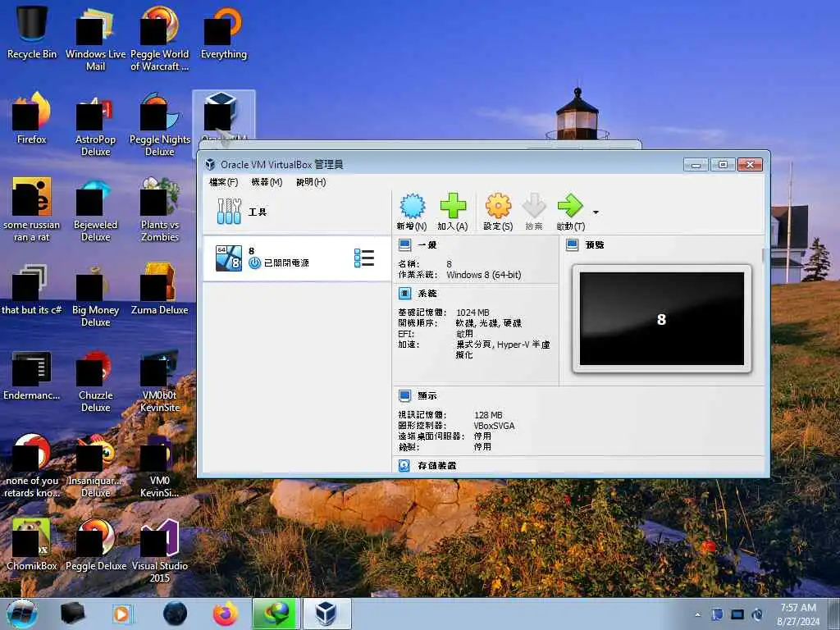Select the Endermanc... desktop icon

[32, 375]
